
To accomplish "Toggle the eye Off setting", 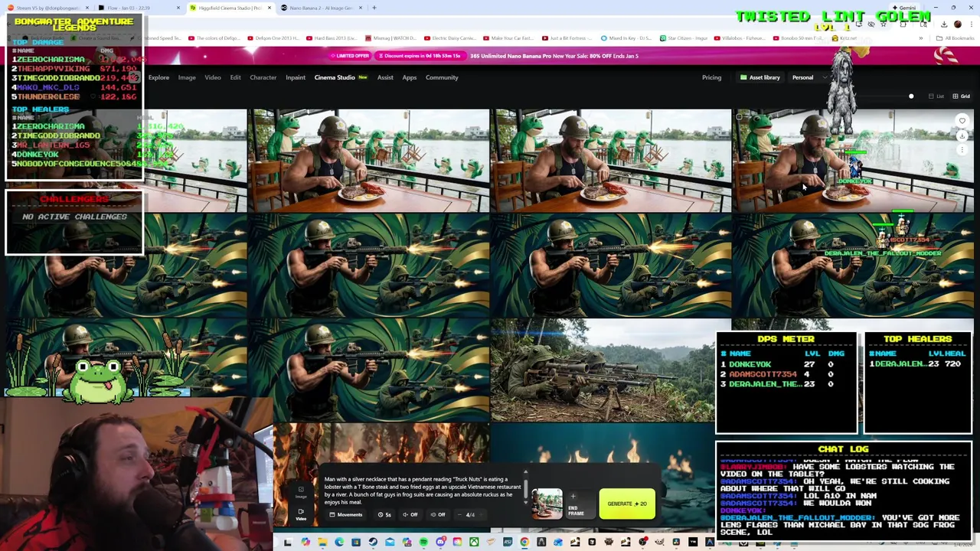I will coord(438,514).
